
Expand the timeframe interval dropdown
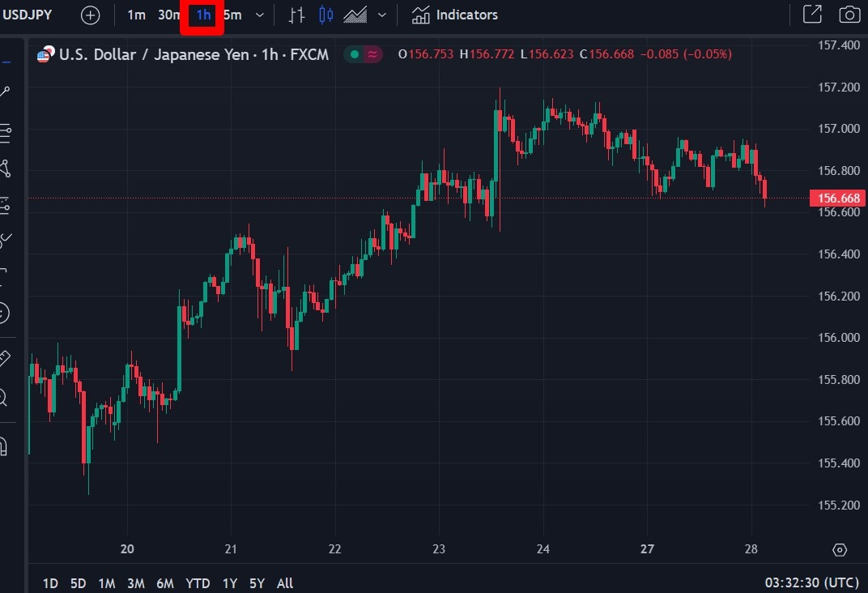(x=260, y=15)
